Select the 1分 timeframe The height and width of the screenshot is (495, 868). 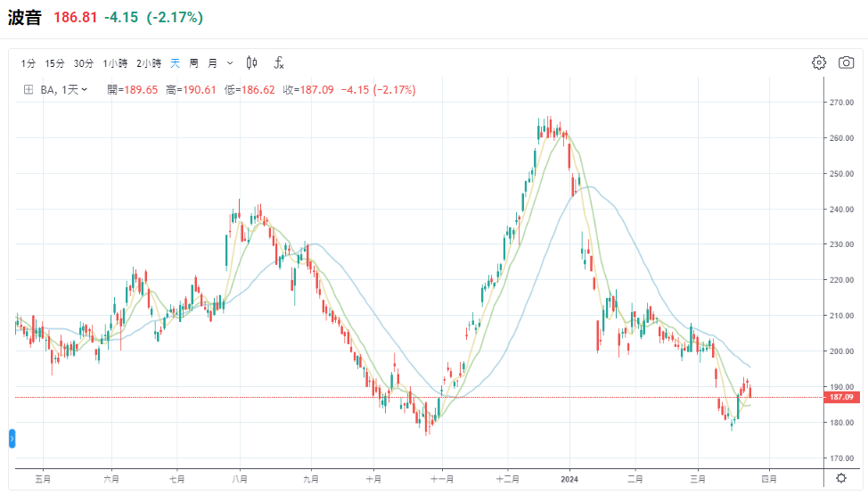click(29, 63)
